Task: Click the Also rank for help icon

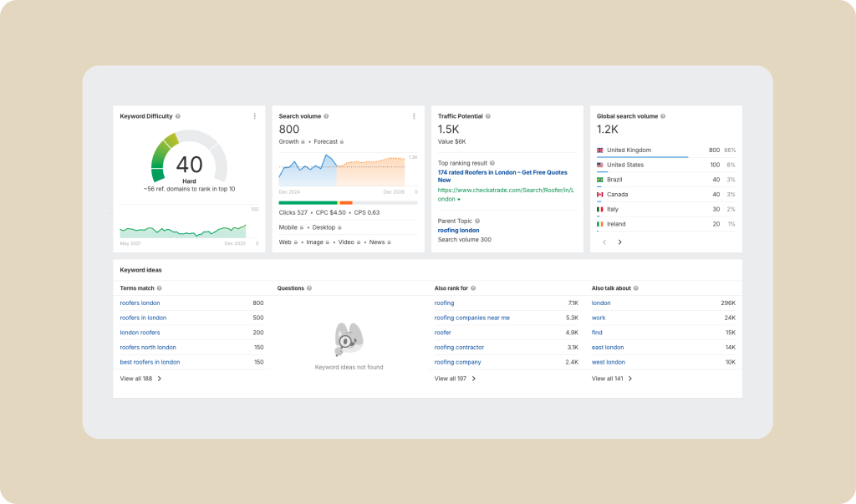Action: pyautogui.click(x=474, y=288)
